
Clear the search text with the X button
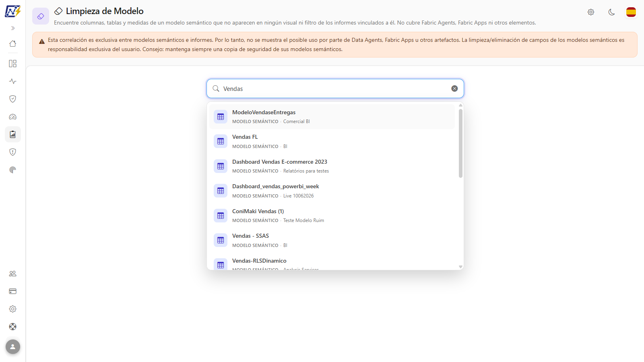click(454, 88)
